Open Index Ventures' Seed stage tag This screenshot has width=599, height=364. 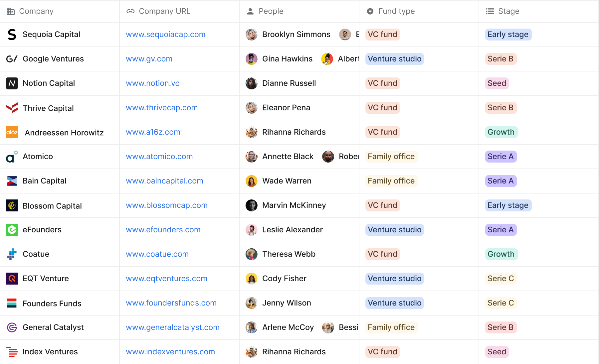(497, 352)
